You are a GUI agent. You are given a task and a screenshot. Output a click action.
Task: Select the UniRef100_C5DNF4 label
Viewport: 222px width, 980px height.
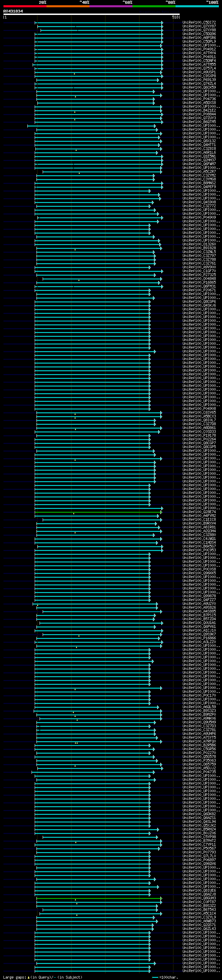199,60
